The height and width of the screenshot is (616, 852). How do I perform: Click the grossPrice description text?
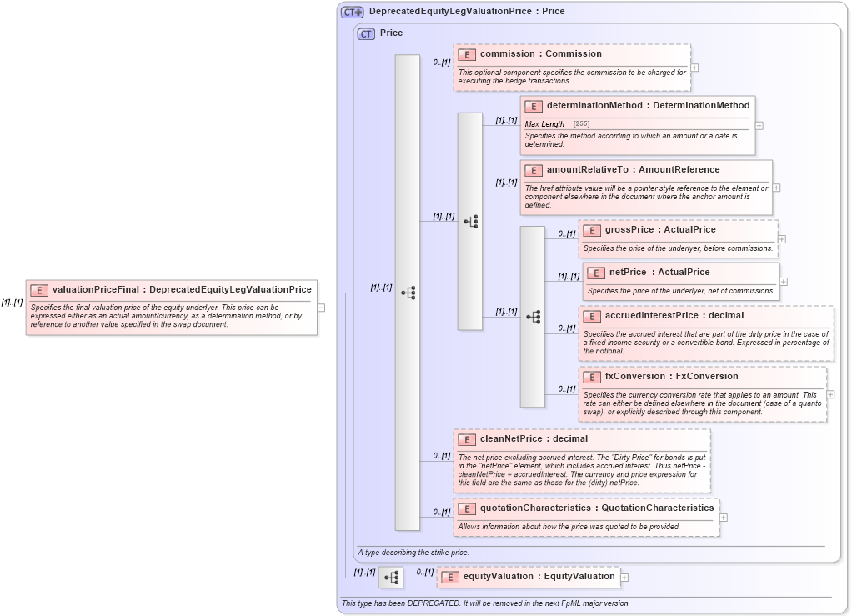pyautogui.click(x=678, y=248)
